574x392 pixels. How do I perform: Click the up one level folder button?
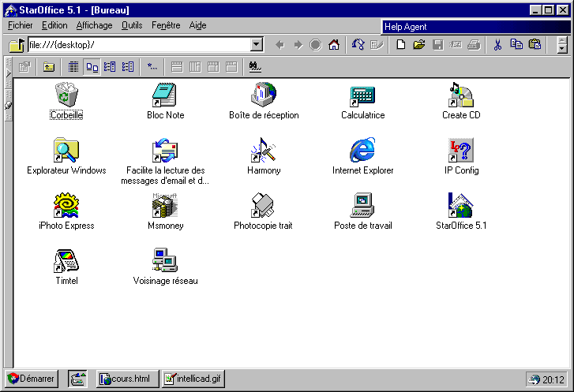[x=48, y=67]
